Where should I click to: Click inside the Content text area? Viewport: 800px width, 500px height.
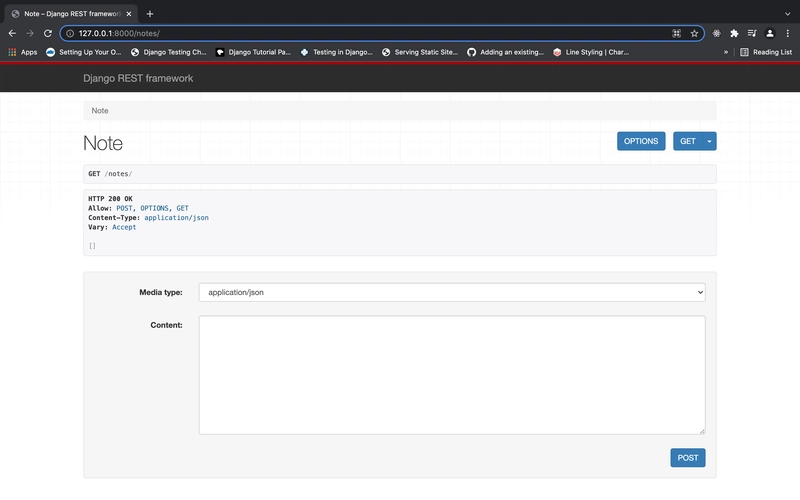point(452,375)
